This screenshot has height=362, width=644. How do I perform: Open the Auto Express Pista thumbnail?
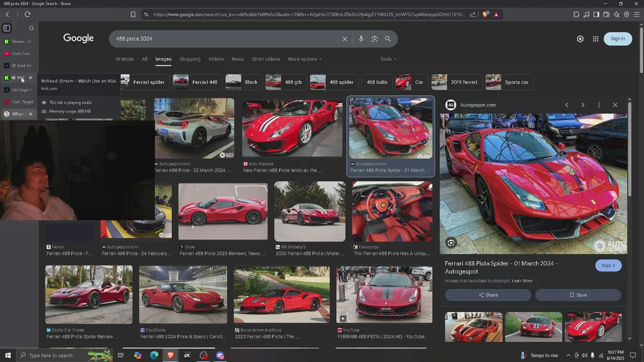point(292,128)
